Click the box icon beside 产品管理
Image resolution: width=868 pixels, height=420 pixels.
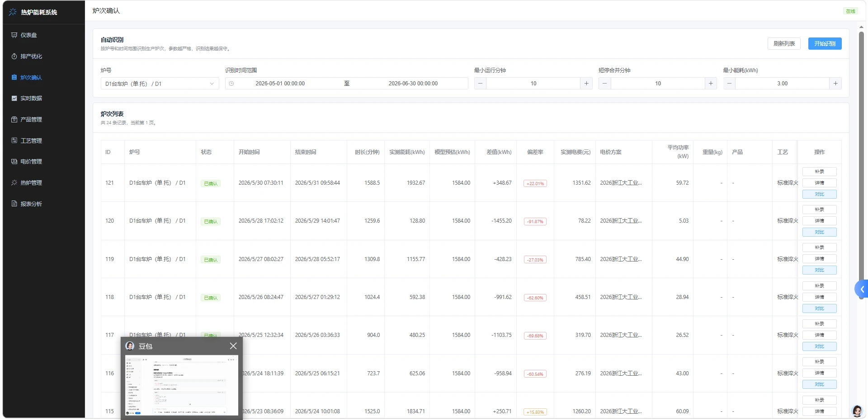pos(14,119)
